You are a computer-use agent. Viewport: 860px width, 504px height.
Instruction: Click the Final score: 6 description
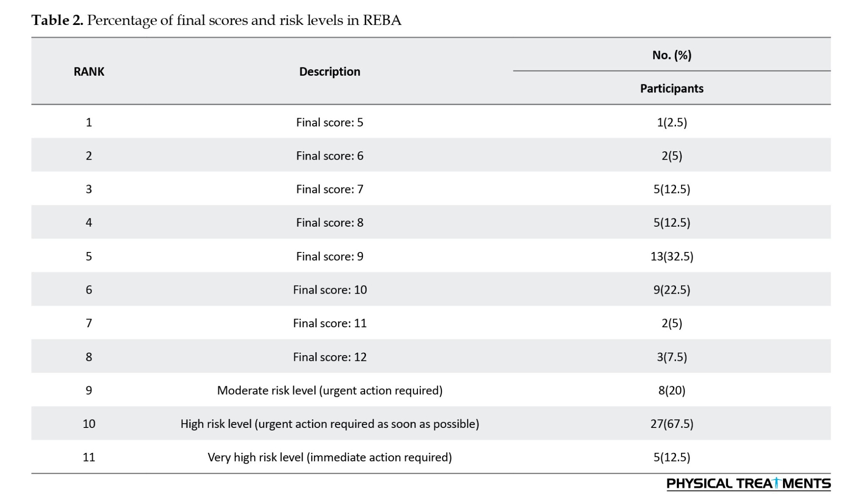[x=329, y=156]
